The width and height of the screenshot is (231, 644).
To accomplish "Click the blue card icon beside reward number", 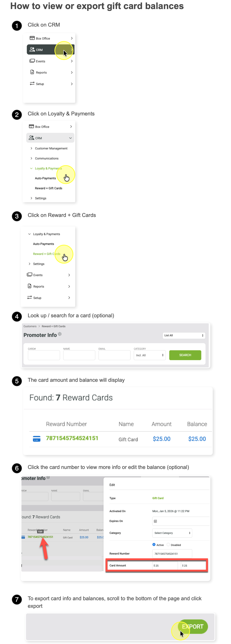I will pos(36,439).
